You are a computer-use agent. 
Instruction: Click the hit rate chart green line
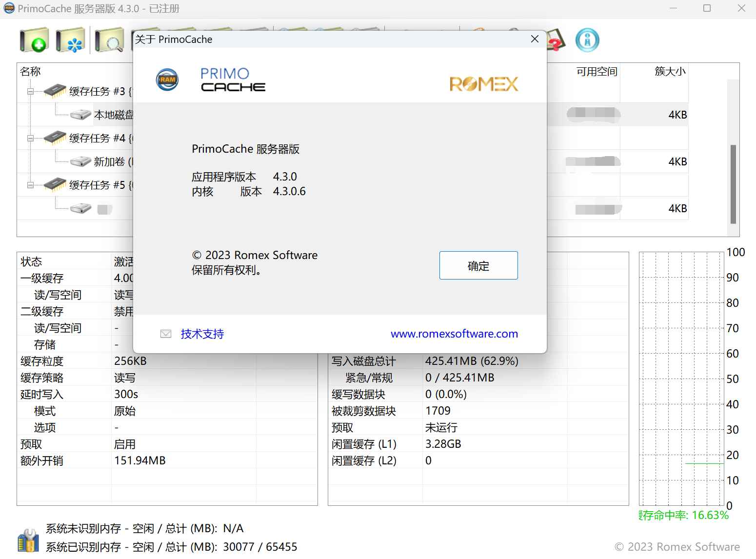click(x=704, y=463)
